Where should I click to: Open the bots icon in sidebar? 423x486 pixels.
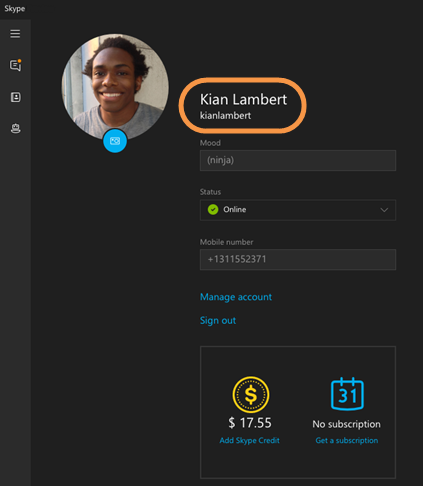click(15, 128)
